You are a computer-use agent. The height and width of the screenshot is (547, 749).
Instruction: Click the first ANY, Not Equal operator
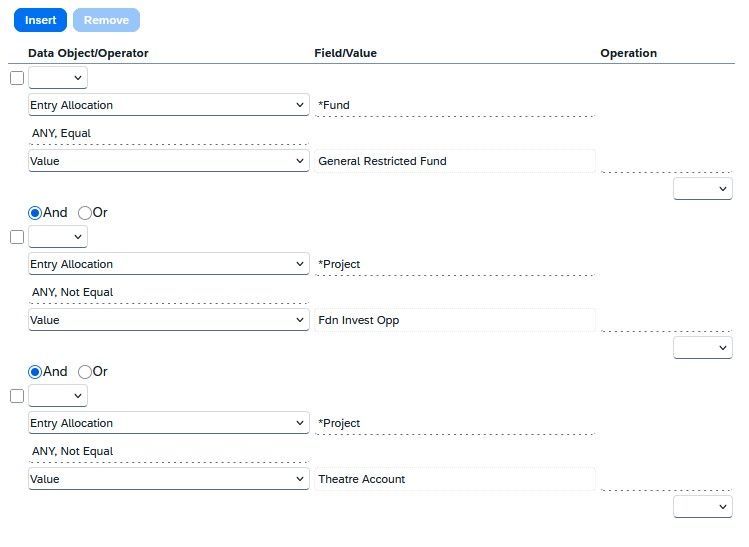(73, 292)
